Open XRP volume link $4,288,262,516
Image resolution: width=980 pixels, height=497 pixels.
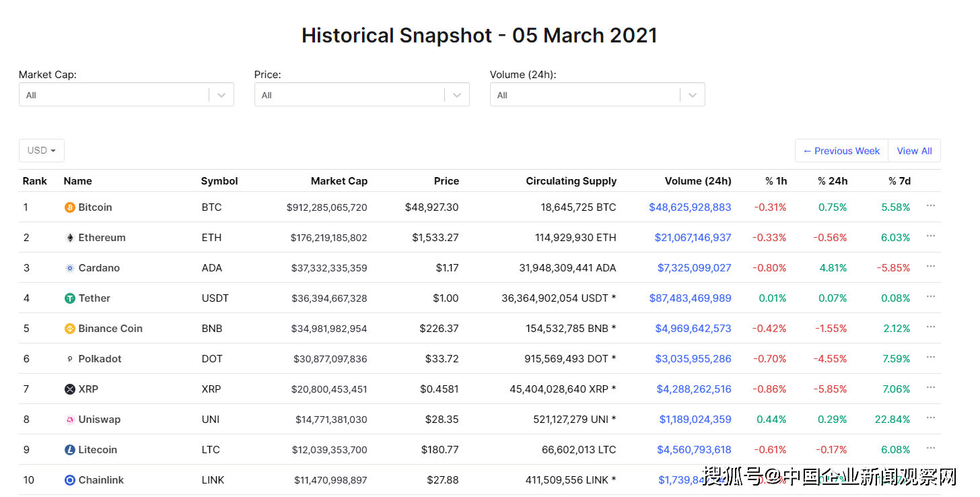[694, 389]
